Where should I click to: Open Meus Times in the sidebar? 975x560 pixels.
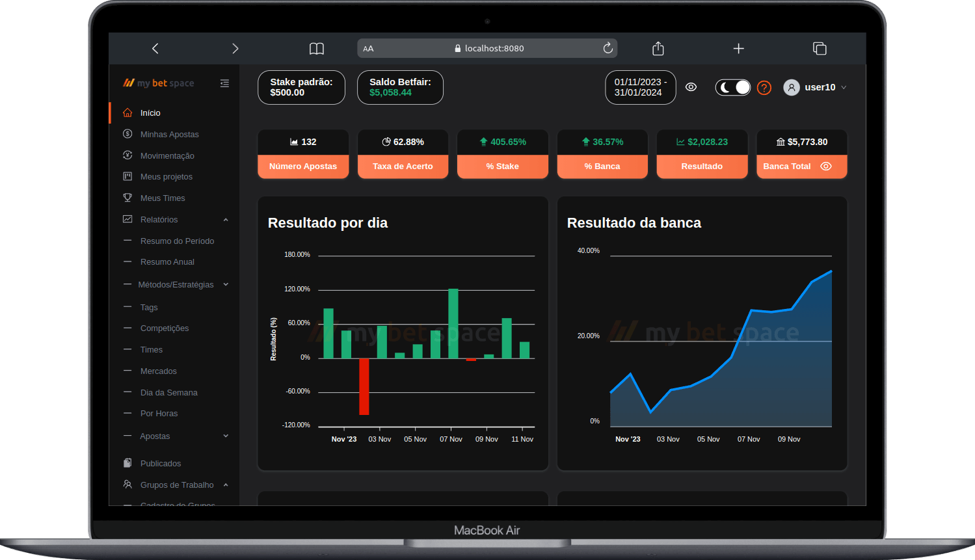pyautogui.click(x=163, y=198)
